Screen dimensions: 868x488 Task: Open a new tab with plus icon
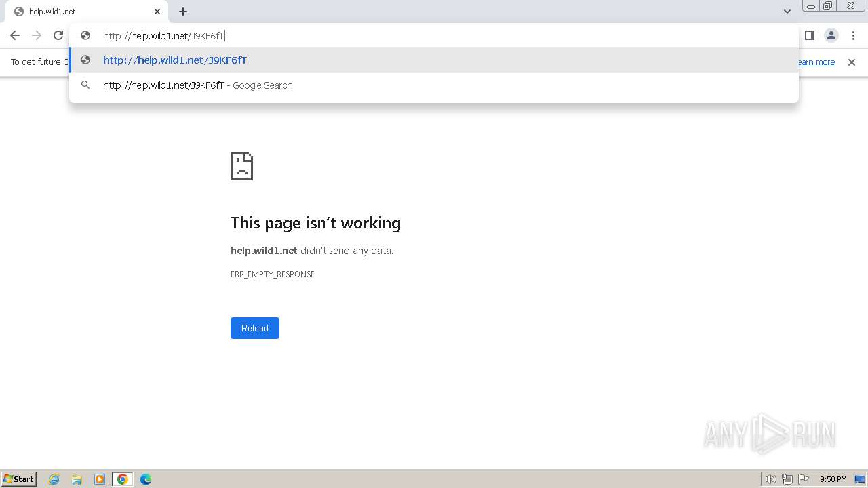[x=183, y=12]
